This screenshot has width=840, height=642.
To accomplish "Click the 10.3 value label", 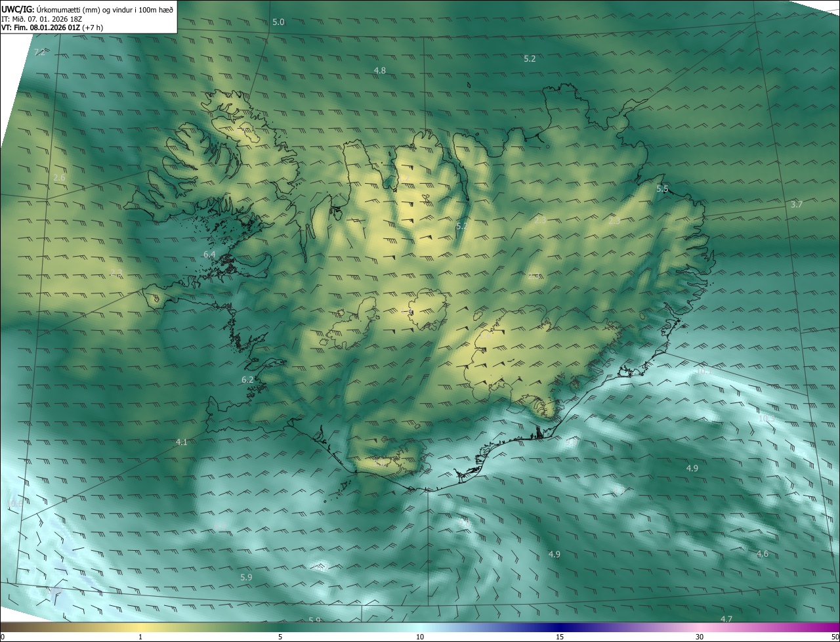I will 766,419.
